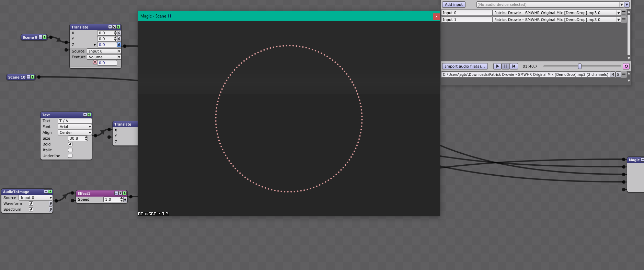Open the Input 0 audio source dropdown
Screen dimensions: 644x270
[556, 13]
